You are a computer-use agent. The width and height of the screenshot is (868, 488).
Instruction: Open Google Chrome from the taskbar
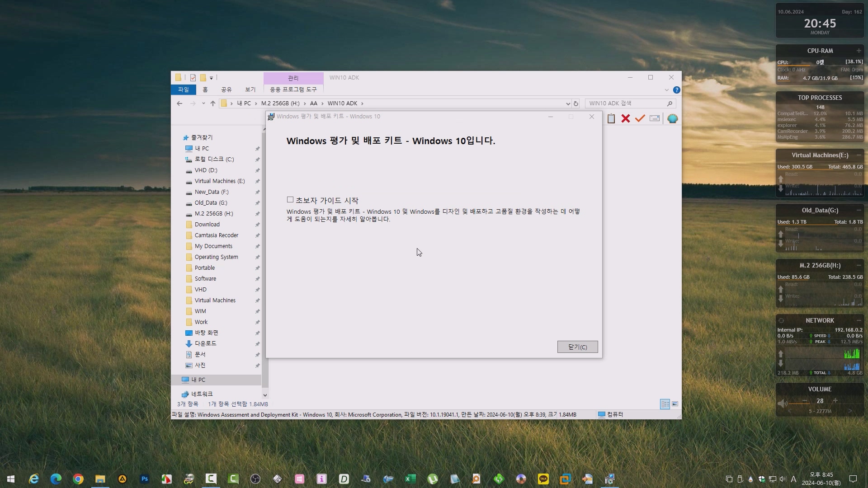coord(78,479)
